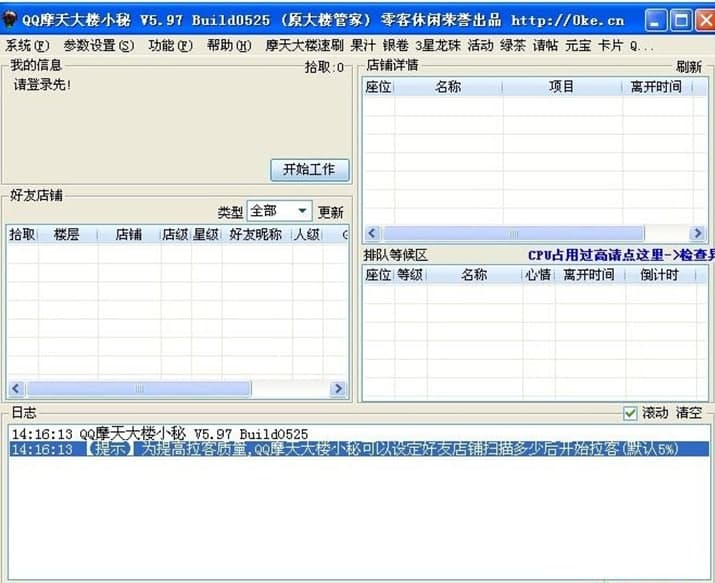Sort friend shops by 楼层 column
Image resolution: width=715 pixels, height=583 pixels.
click(x=67, y=234)
